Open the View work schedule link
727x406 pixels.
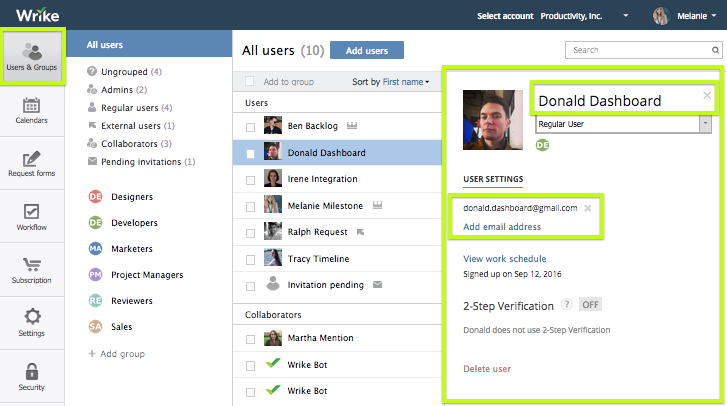pos(504,259)
